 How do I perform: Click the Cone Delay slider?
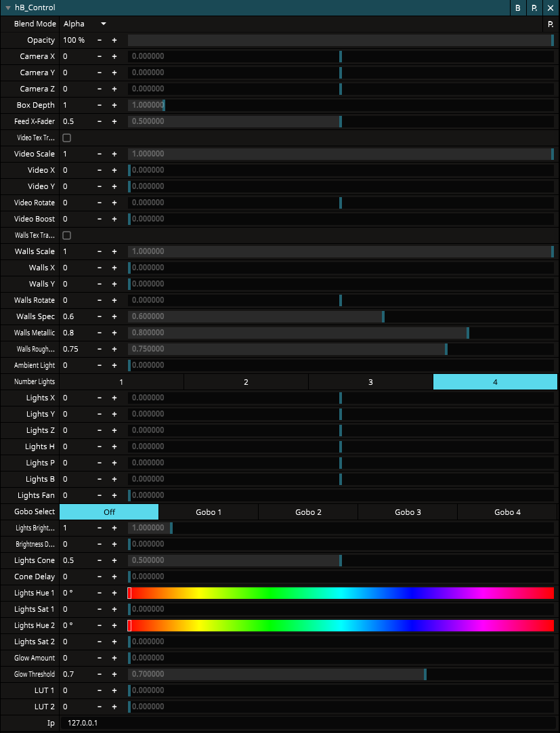click(341, 577)
